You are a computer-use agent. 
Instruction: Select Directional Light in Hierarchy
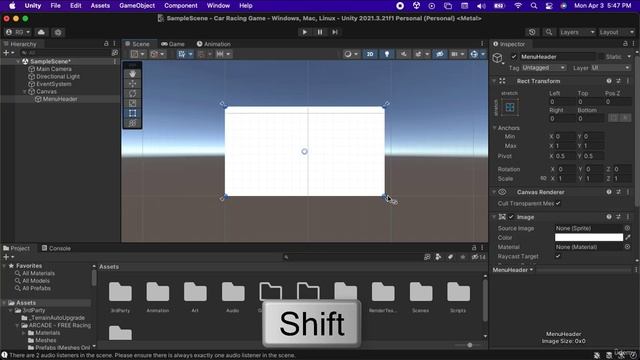(58, 76)
